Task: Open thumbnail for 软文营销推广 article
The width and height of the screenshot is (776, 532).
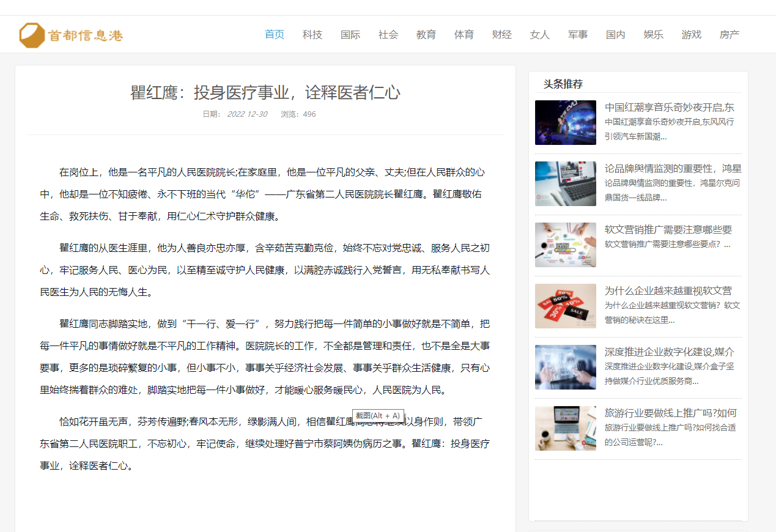Action: 566,245
